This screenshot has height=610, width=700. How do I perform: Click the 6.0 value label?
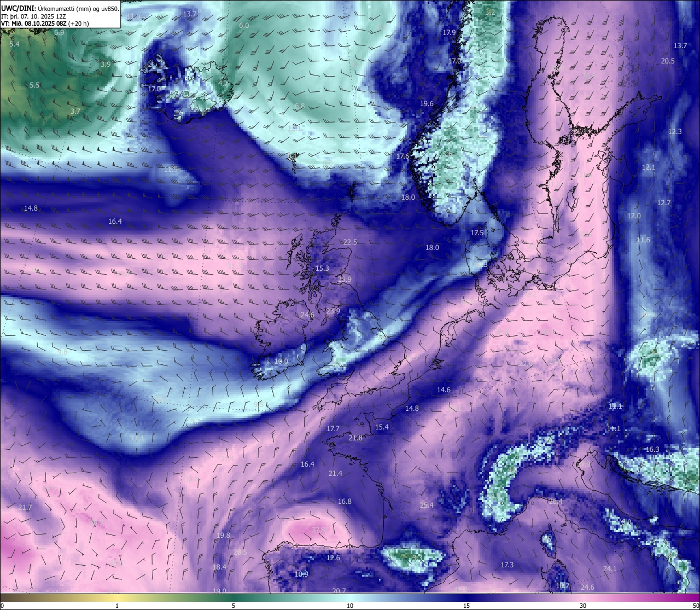[x=244, y=26]
